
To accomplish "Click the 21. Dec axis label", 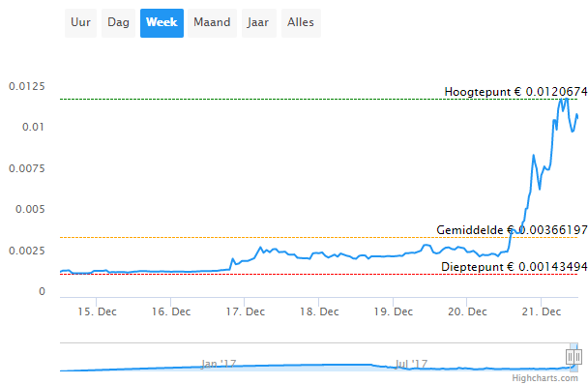I will pos(542,311).
